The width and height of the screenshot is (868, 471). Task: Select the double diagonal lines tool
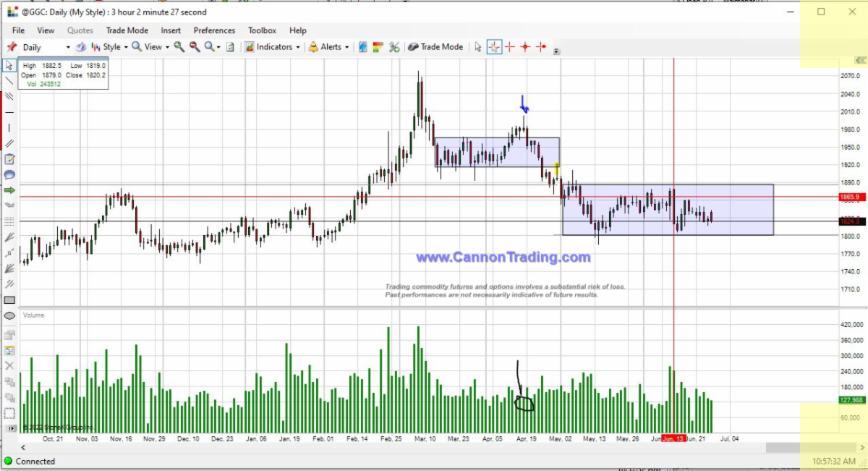[9, 143]
